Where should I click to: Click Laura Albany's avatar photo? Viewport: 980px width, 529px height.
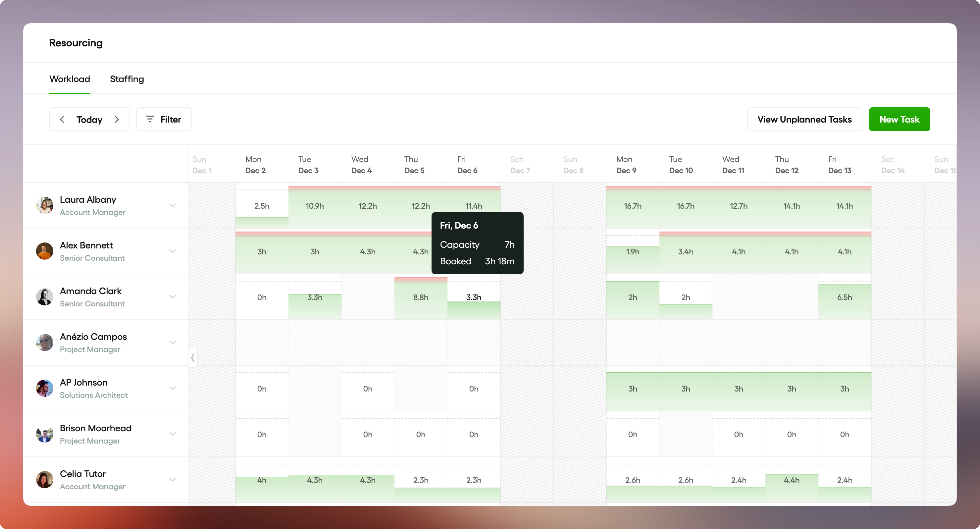(44, 205)
